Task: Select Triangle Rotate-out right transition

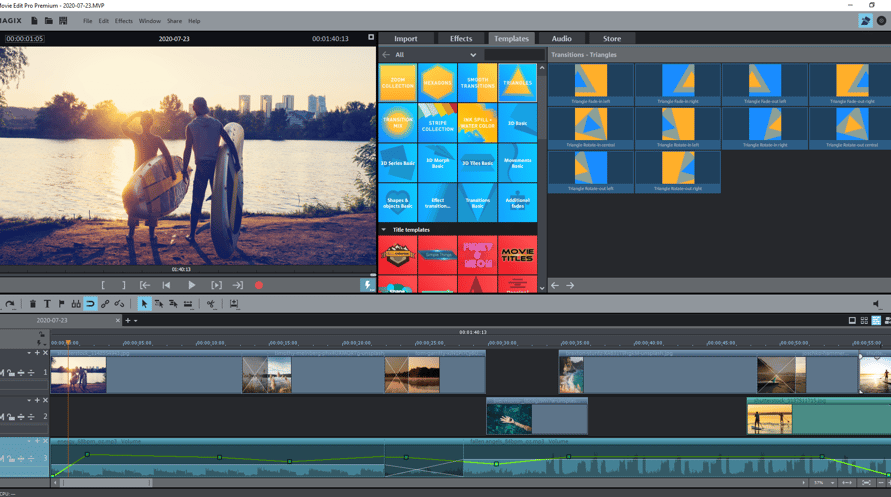Action: (x=677, y=172)
